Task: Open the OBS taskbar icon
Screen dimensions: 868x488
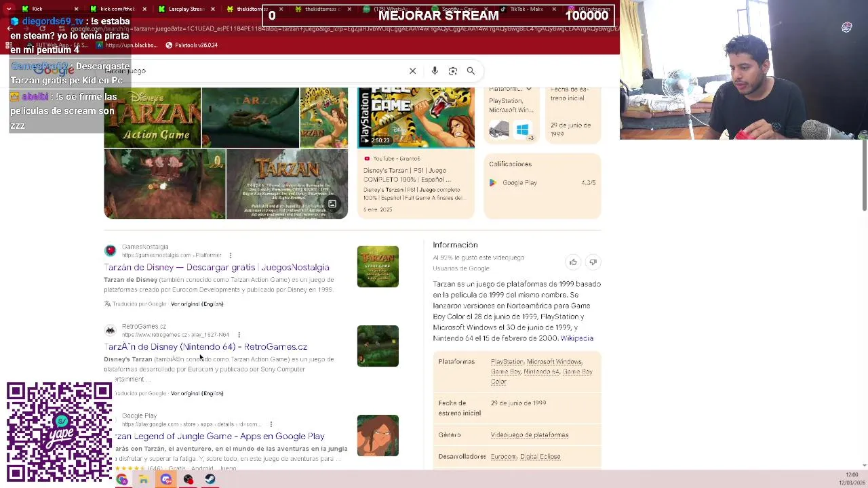Action: [x=188, y=479]
